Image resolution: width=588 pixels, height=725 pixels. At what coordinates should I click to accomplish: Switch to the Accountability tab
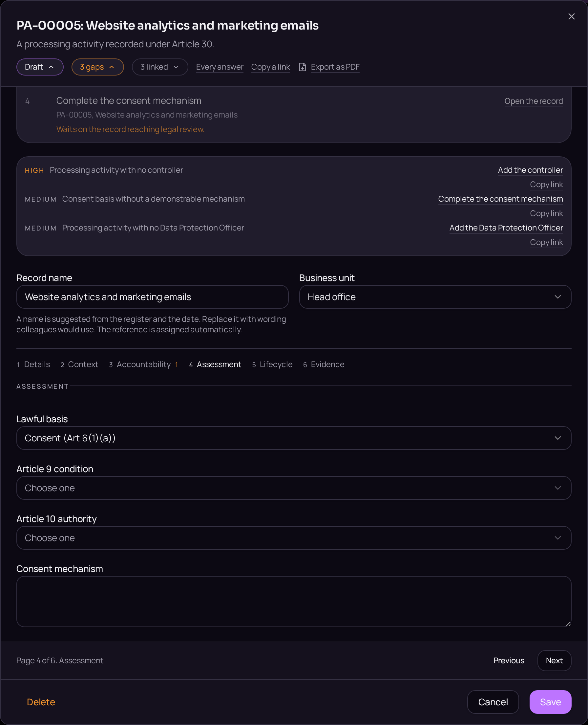pos(144,364)
